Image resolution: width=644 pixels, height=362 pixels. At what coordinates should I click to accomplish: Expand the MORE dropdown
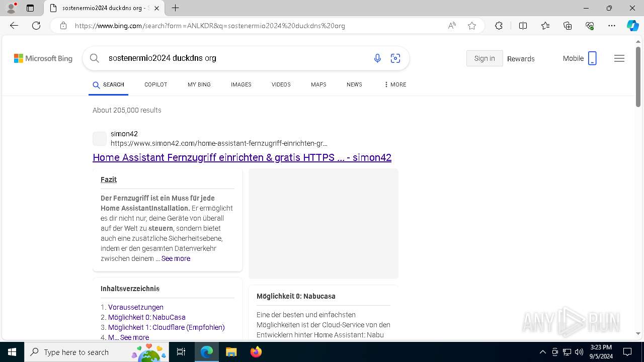395,84
